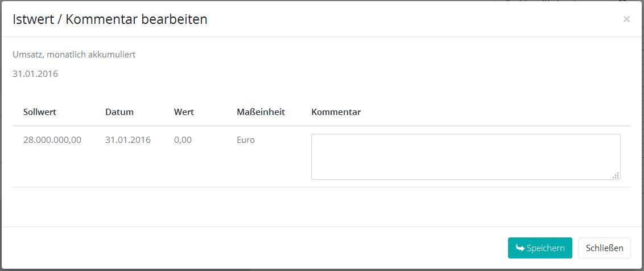
Task: Click the Schließen button
Action: point(604,248)
